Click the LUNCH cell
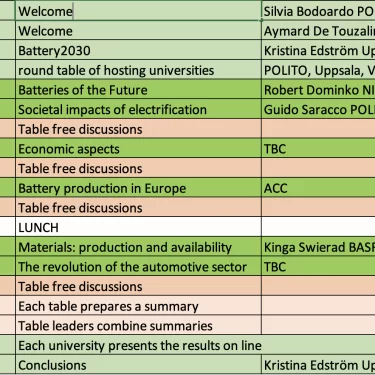Viewport: 375px width, 375px height. click(x=138, y=228)
